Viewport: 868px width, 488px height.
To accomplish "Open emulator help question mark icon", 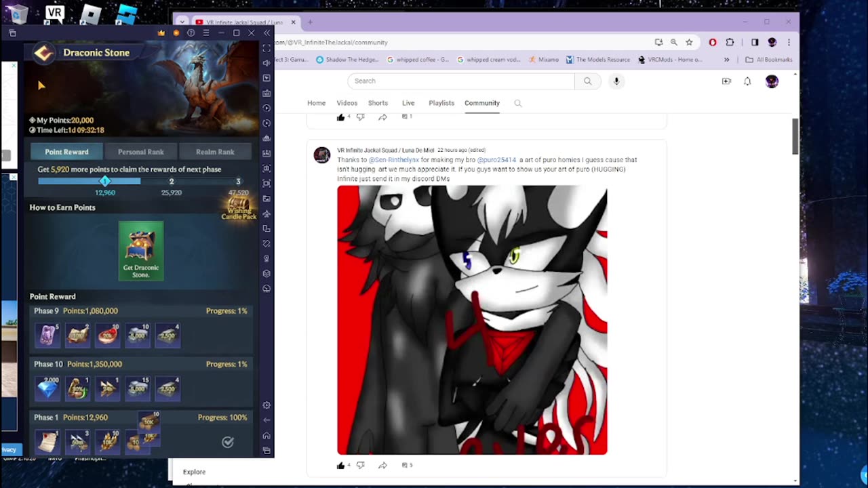I will [191, 33].
